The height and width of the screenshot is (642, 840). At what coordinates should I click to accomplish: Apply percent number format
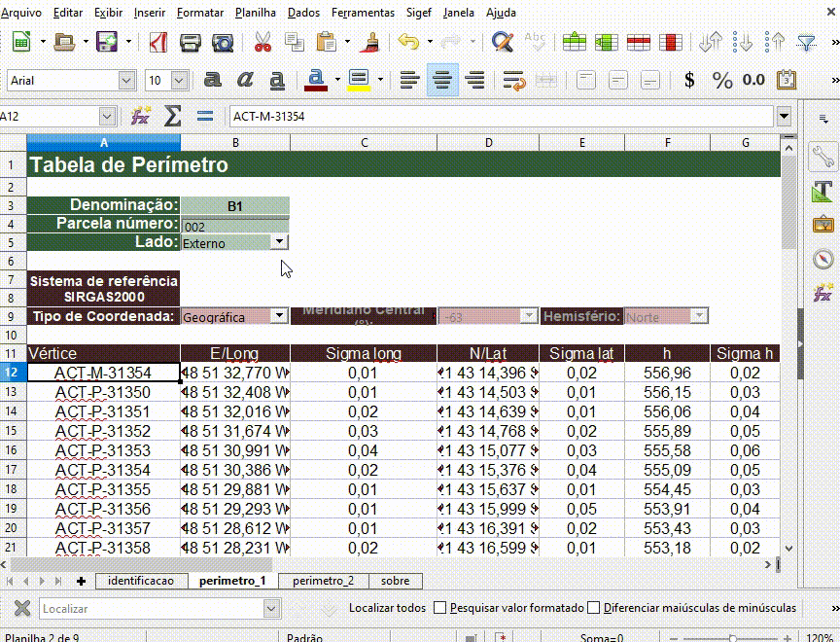point(721,80)
